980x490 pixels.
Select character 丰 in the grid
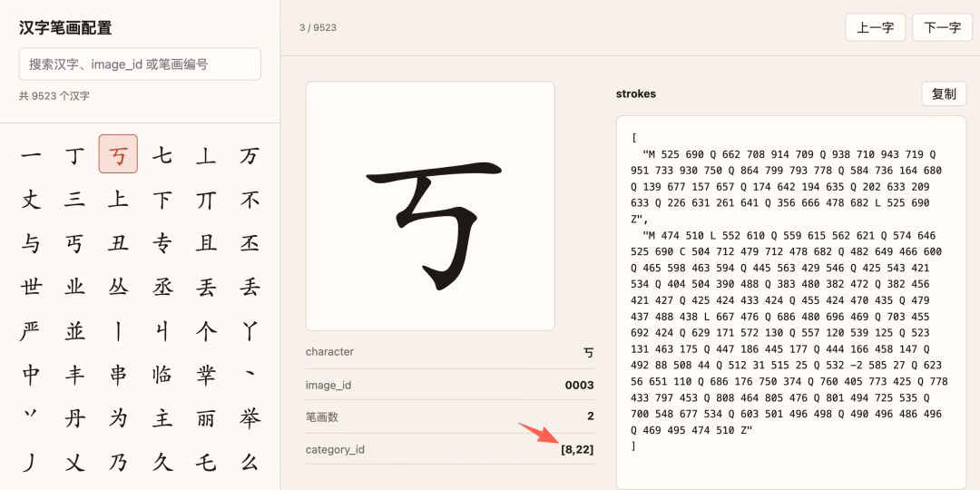point(74,375)
